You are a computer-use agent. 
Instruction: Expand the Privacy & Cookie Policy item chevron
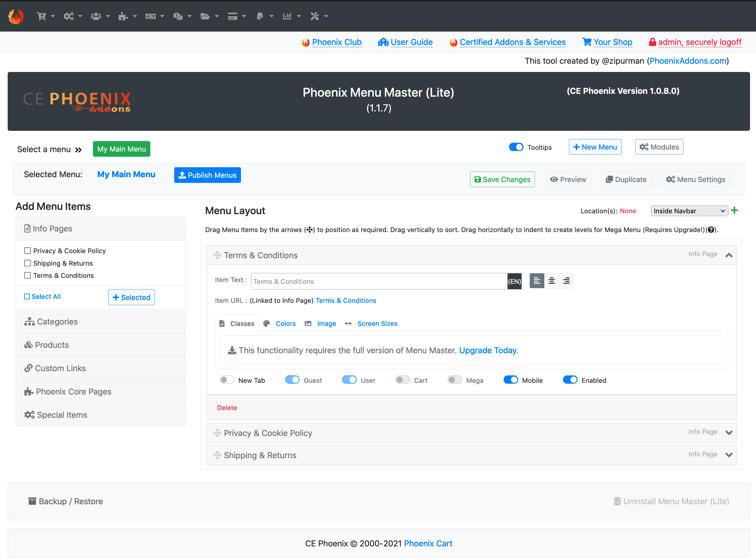[x=729, y=433]
